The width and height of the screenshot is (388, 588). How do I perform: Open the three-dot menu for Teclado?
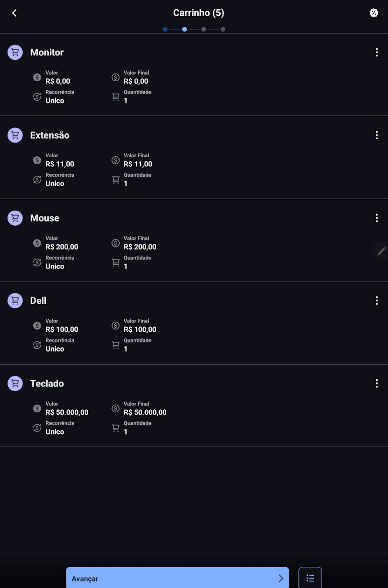pos(377,384)
